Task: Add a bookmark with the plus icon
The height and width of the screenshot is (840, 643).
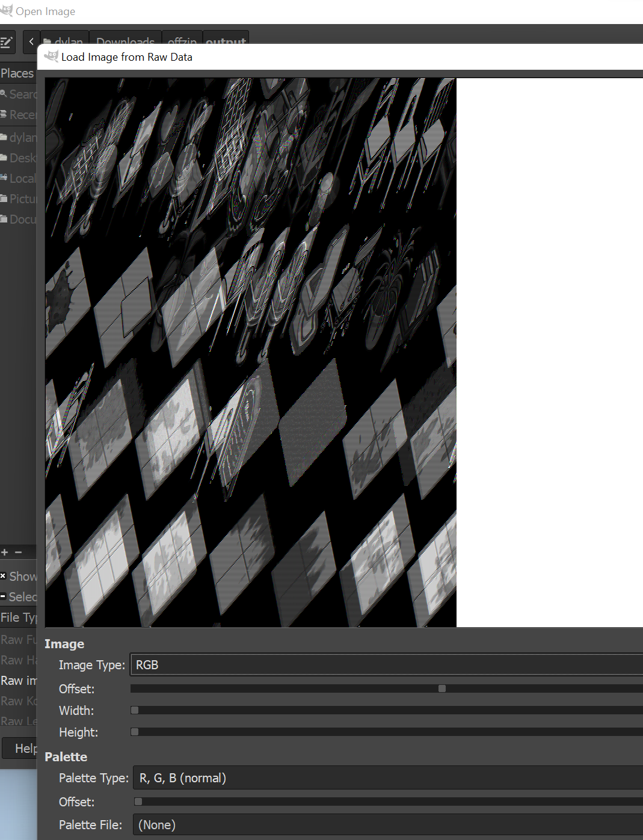Action: coord(4,552)
